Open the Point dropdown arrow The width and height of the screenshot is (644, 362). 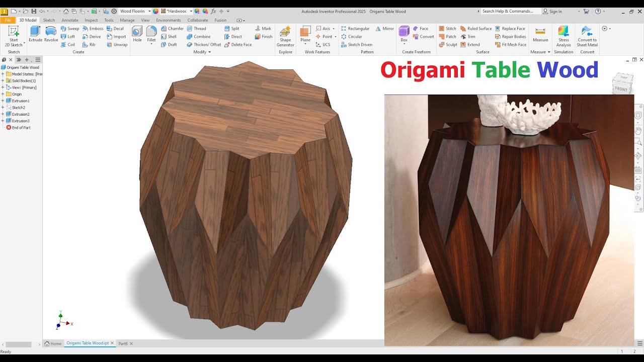tap(336, 37)
